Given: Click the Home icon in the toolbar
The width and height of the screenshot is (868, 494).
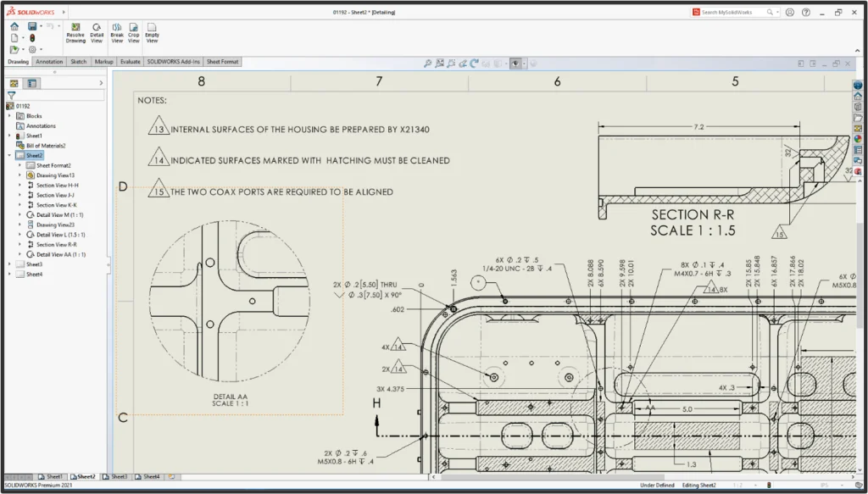Looking at the screenshot, I should [x=14, y=26].
